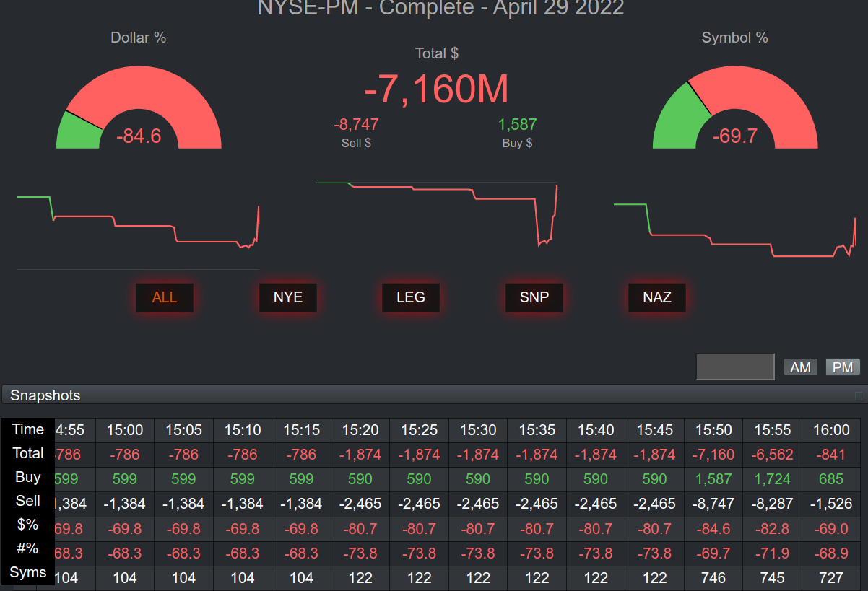The height and width of the screenshot is (591, 868).
Task: Click Total cell -1,874 in 15:20 column
Action: click(360, 455)
